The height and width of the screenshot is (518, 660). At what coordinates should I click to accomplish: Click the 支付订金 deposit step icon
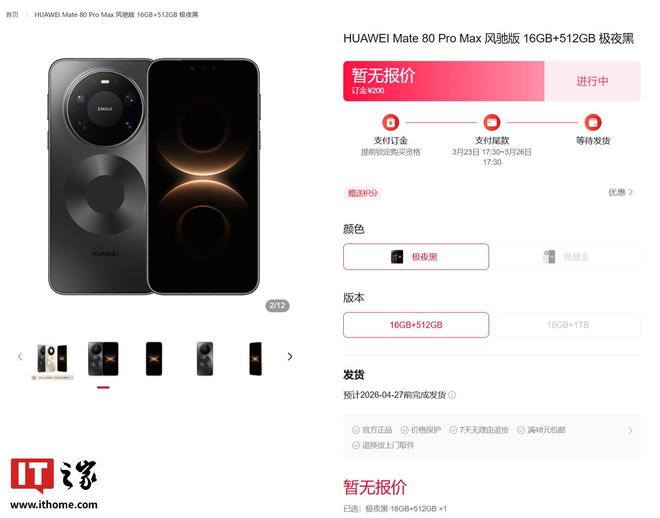[x=391, y=123]
